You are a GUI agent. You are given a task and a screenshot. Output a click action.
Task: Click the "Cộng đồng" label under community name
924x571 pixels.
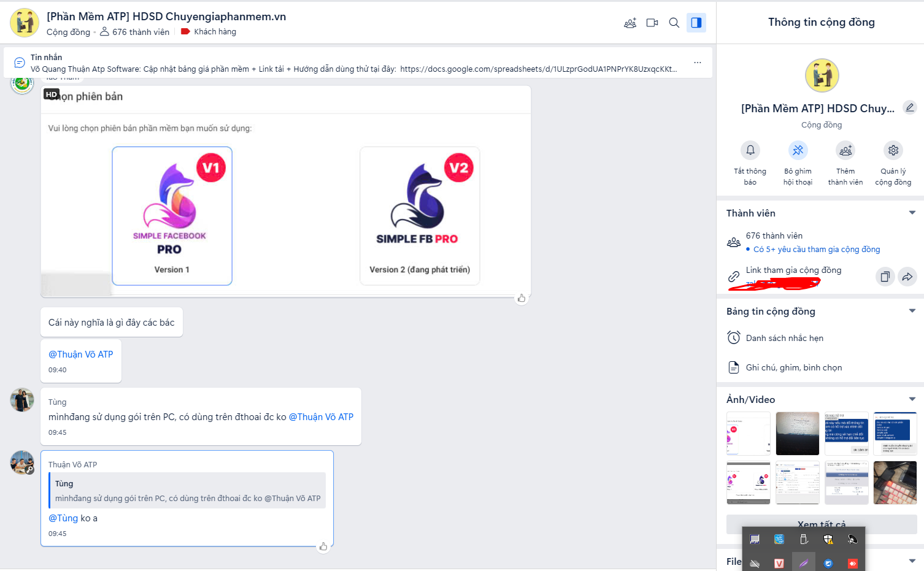click(x=822, y=125)
